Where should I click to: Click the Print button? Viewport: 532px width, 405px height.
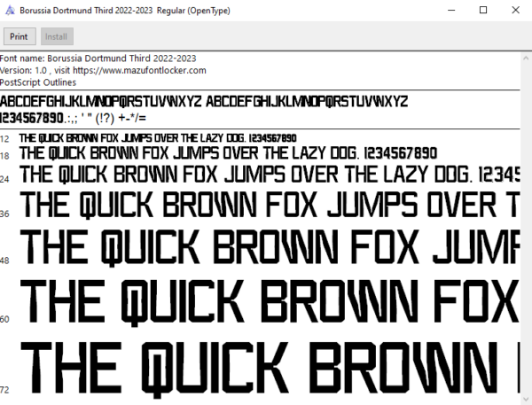20,36
